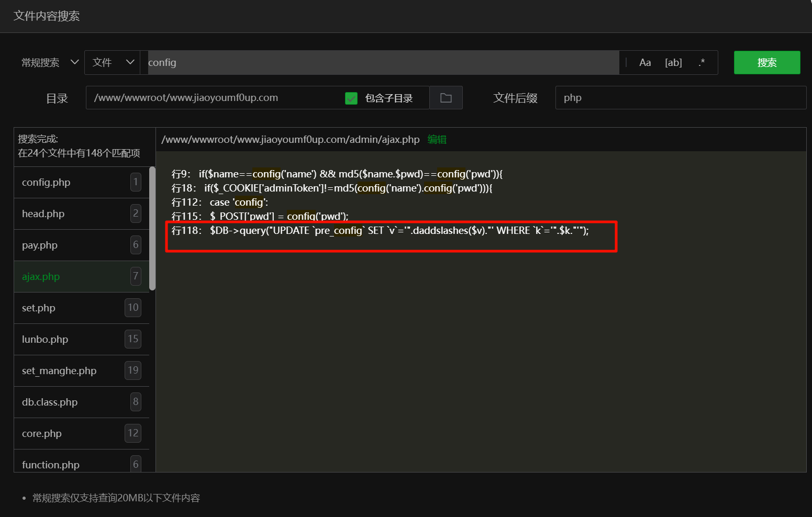Open lunbo.php search result
This screenshot has width=812, height=517.
tap(45, 340)
